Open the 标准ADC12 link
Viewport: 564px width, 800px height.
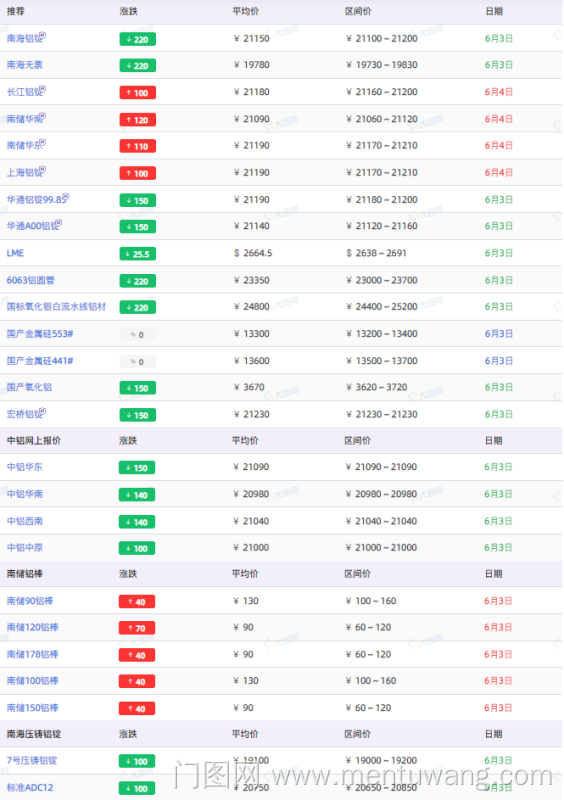click(x=30, y=787)
